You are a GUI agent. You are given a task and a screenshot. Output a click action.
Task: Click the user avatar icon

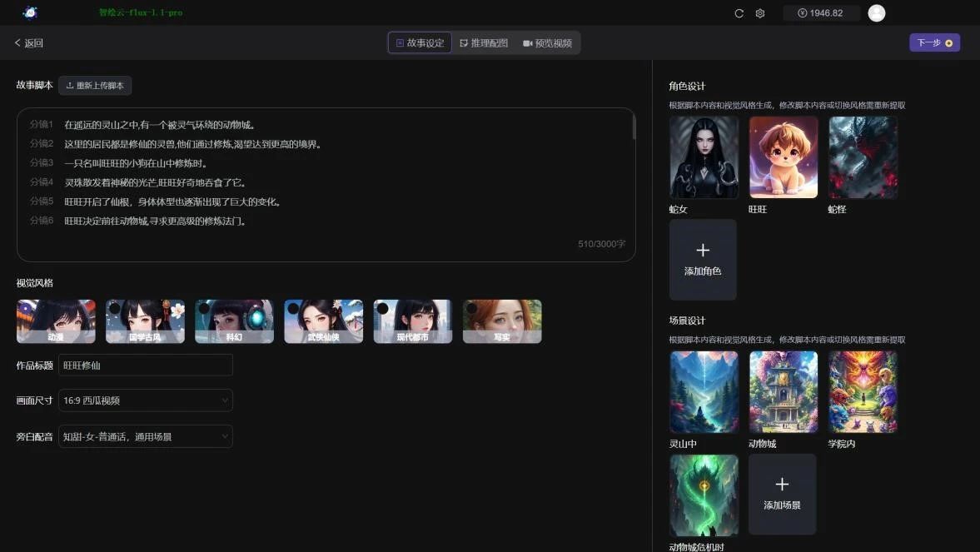(x=876, y=13)
